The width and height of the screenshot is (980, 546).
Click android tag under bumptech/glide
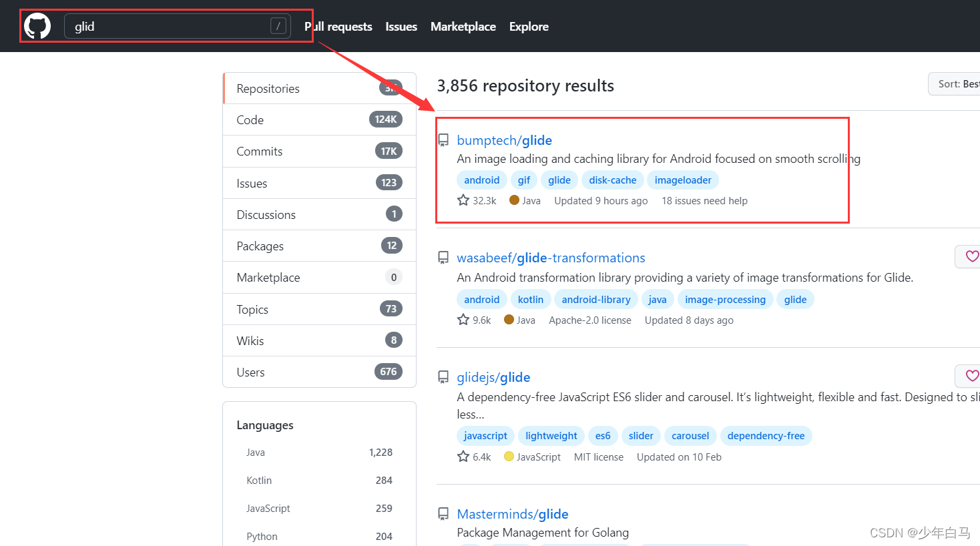tap(482, 180)
